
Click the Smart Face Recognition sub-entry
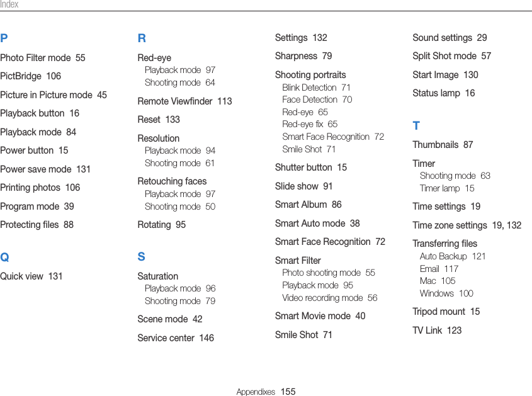point(332,137)
